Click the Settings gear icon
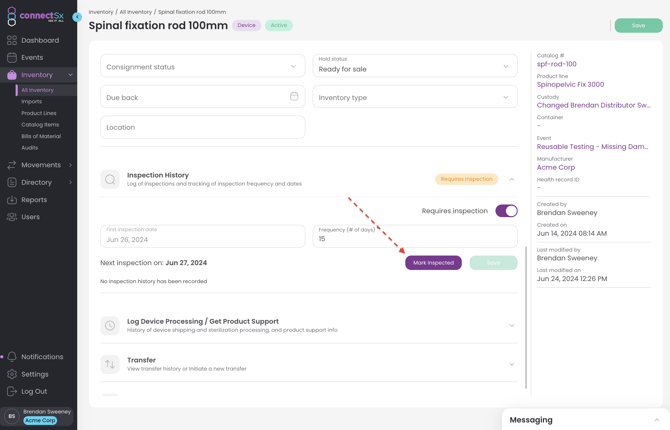Viewport: 670px width, 430px height. (x=12, y=374)
